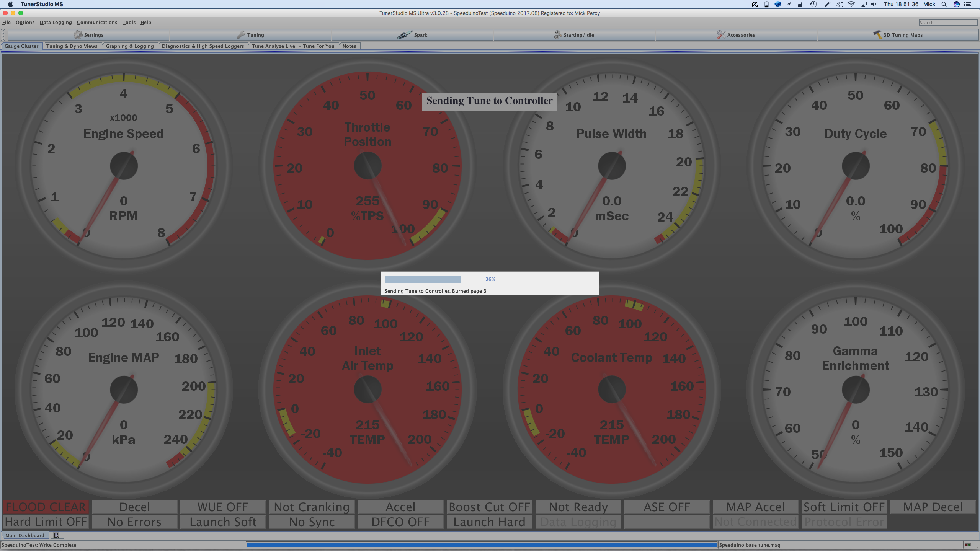Click the Settings gear icon
The width and height of the screenshot is (980, 551).
pyautogui.click(x=78, y=35)
